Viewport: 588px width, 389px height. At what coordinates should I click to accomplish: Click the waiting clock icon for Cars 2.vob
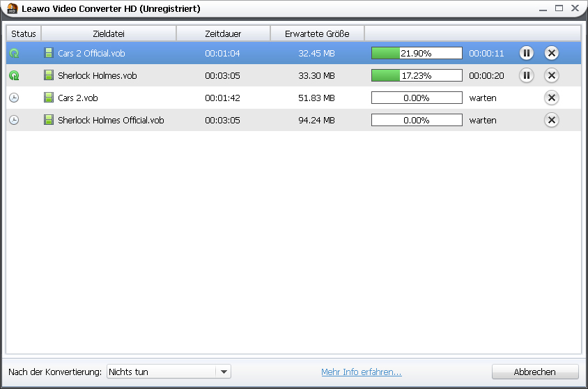(x=14, y=98)
